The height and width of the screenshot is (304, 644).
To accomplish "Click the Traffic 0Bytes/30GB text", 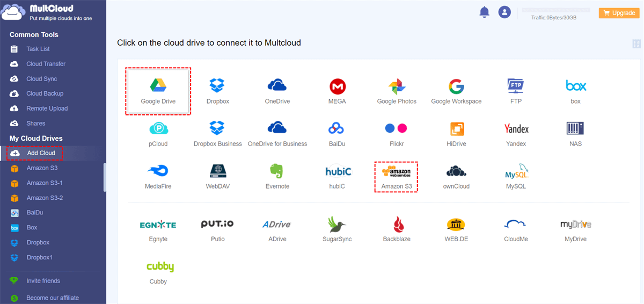I will [x=554, y=18].
